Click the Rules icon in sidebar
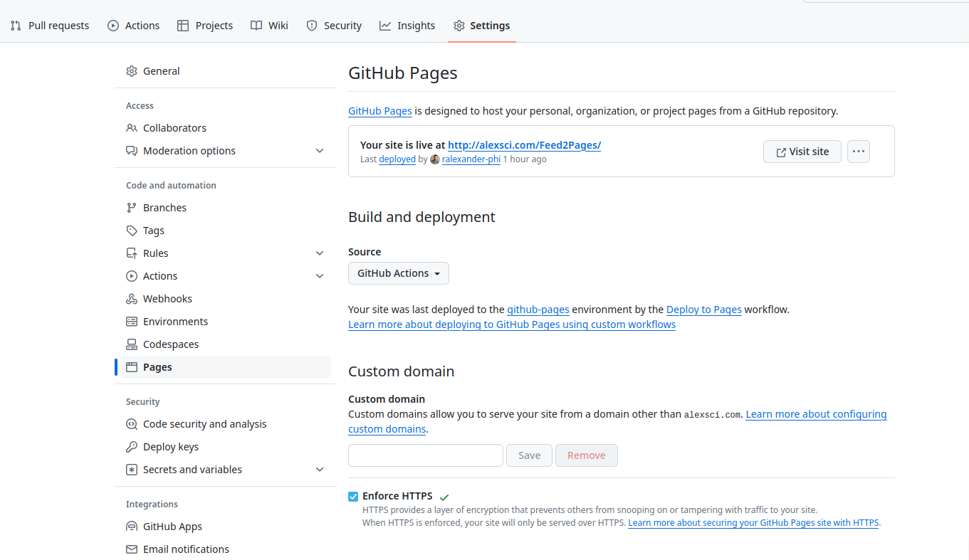The image size is (969, 560). coord(132,253)
